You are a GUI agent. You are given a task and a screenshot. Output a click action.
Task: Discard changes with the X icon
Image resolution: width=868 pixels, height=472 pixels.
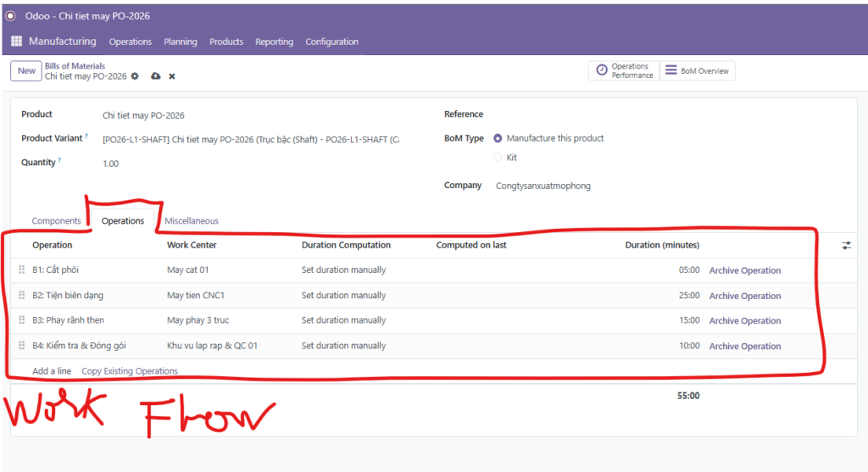pos(172,76)
